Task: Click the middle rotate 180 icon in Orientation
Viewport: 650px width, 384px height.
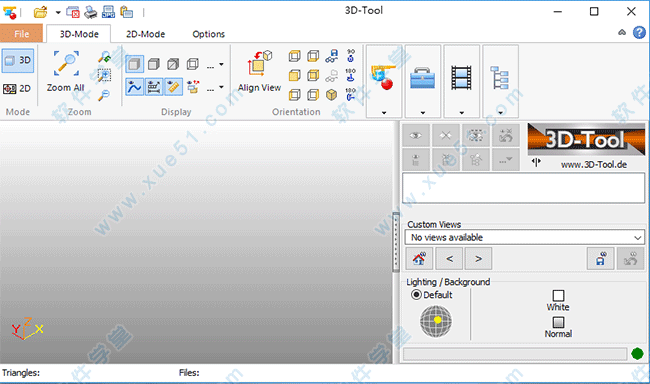Action: (351, 75)
